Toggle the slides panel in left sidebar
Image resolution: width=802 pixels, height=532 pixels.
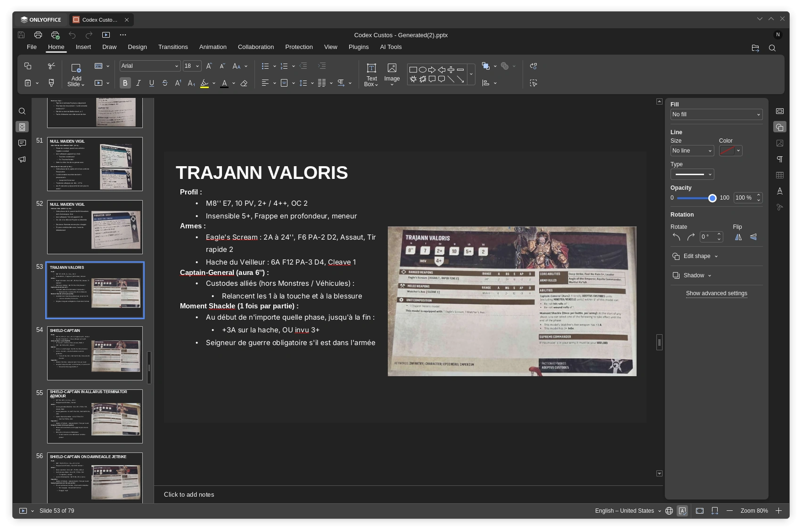(22, 127)
